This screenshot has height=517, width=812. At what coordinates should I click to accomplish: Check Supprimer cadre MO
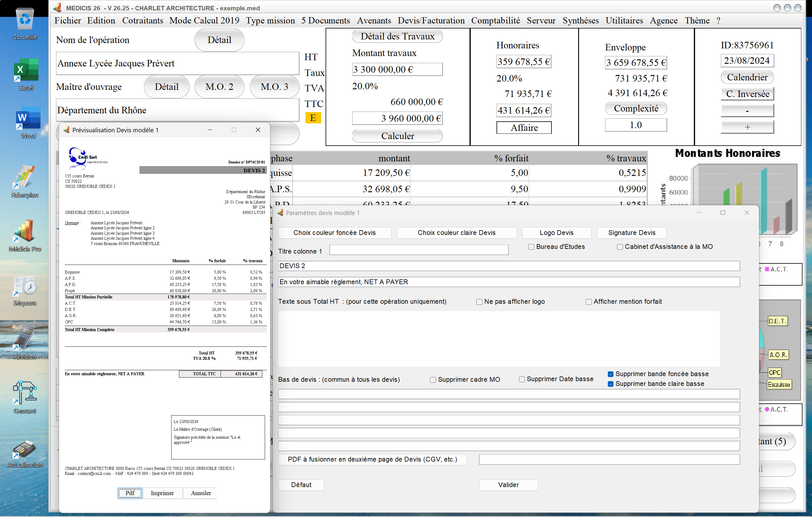(x=433, y=379)
